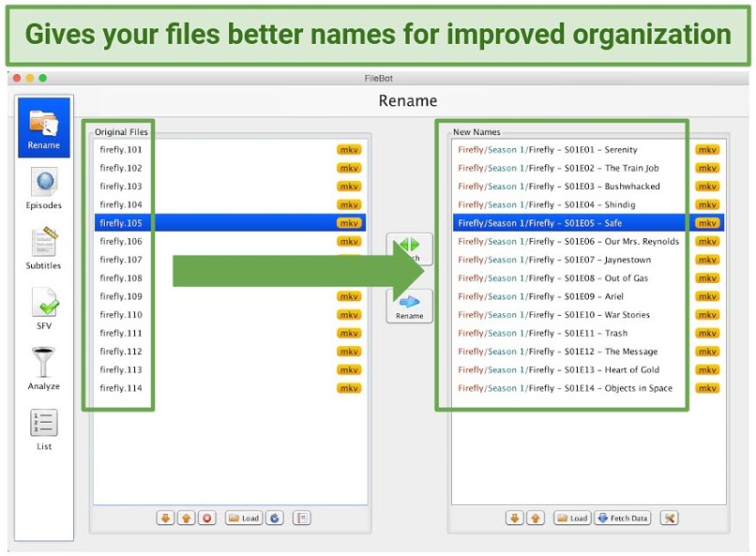Select the Rename panel icon
Viewport: 756px width, 556px height.
[x=43, y=128]
